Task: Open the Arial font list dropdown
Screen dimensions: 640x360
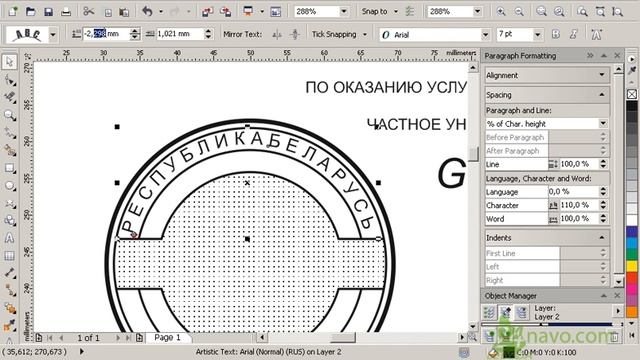Action: (x=485, y=35)
